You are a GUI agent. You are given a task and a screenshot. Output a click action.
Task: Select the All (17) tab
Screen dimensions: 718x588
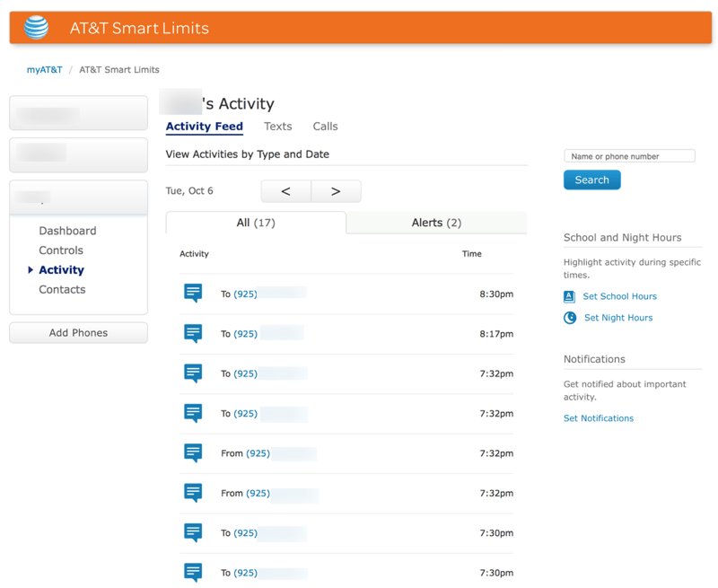(x=256, y=223)
